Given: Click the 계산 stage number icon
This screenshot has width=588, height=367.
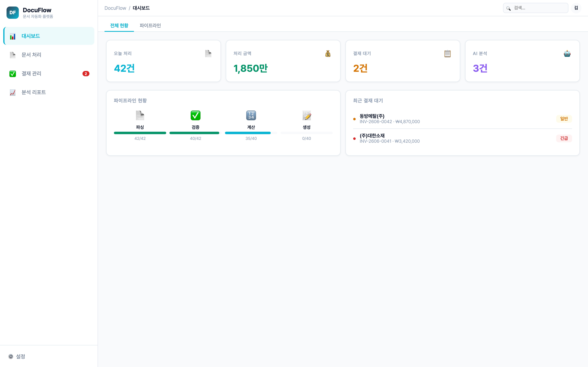Looking at the screenshot, I should (x=251, y=116).
